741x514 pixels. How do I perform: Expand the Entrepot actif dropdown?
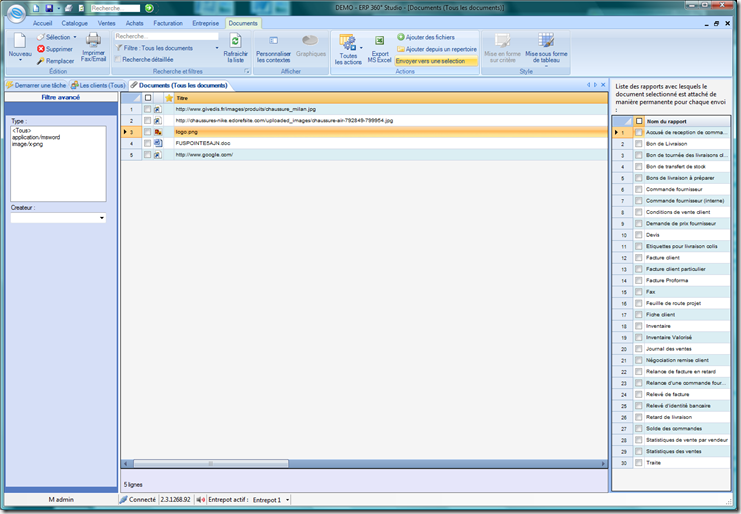tap(287, 500)
